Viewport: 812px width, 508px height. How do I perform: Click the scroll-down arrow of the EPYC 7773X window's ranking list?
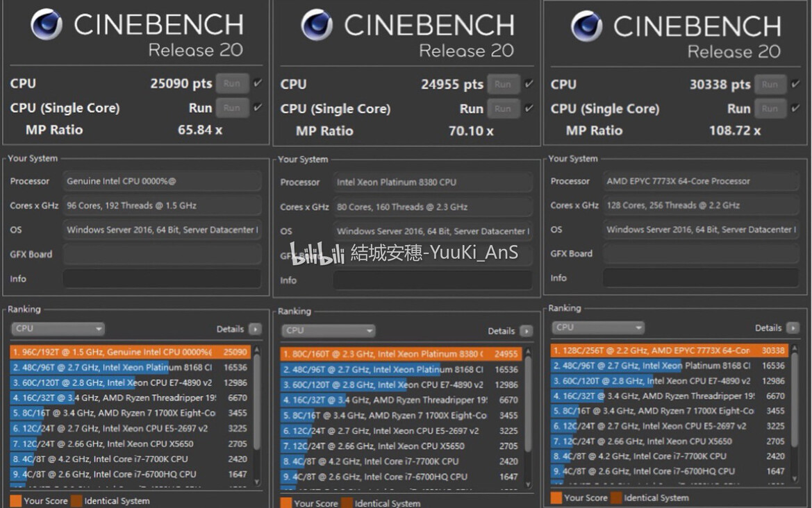click(x=795, y=480)
